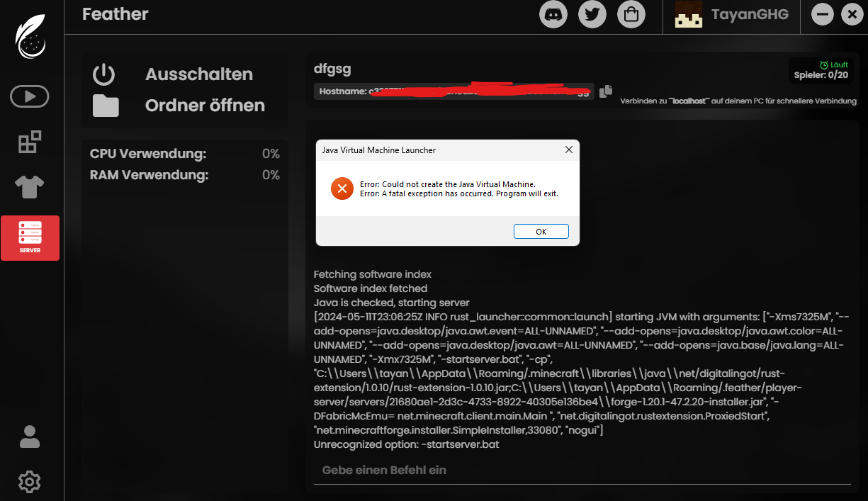Click the redacted Hostname field
This screenshot has height=501, width=868.
click(x=453, y=91)
